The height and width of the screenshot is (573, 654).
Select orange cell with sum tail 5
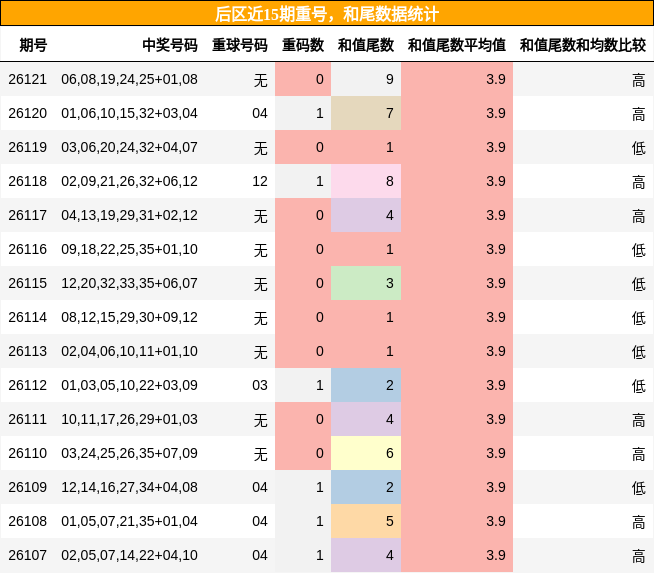click(366, 521)
